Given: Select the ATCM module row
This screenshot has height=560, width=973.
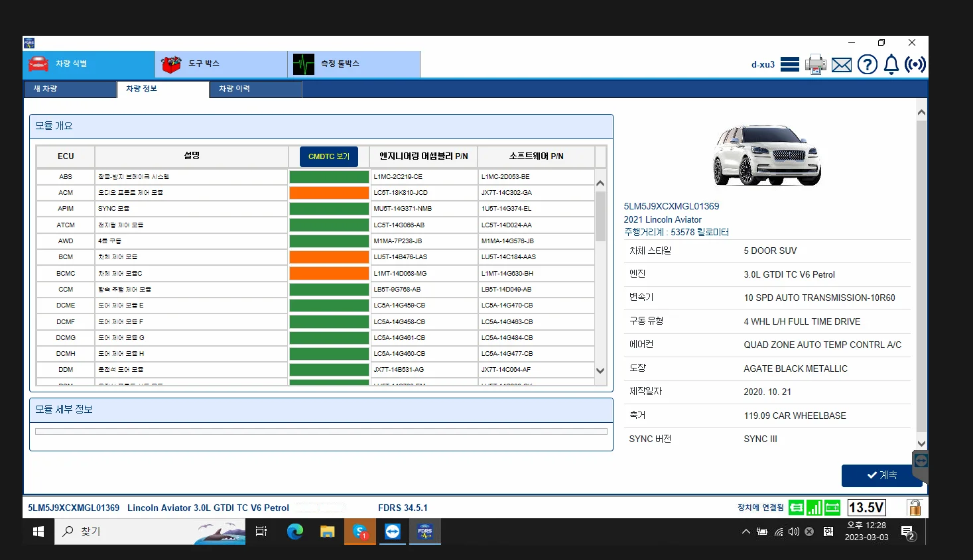Looking at the screenshot, I should point(316,225).
